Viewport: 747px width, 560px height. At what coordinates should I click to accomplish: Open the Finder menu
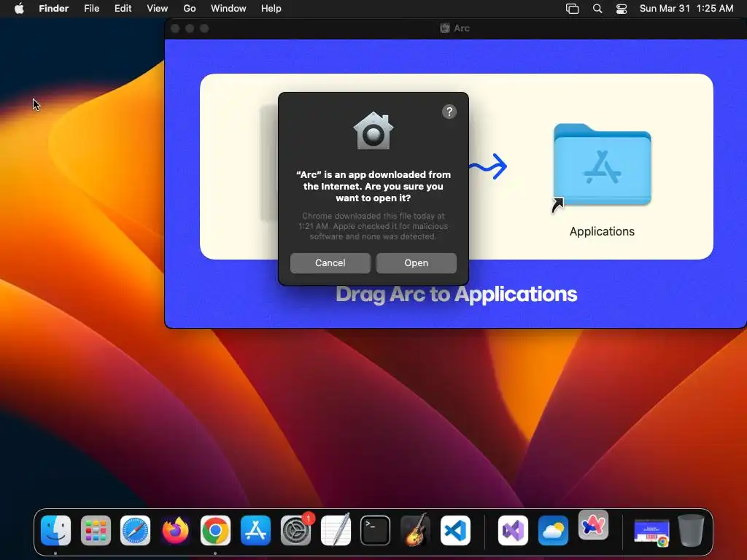54,9
